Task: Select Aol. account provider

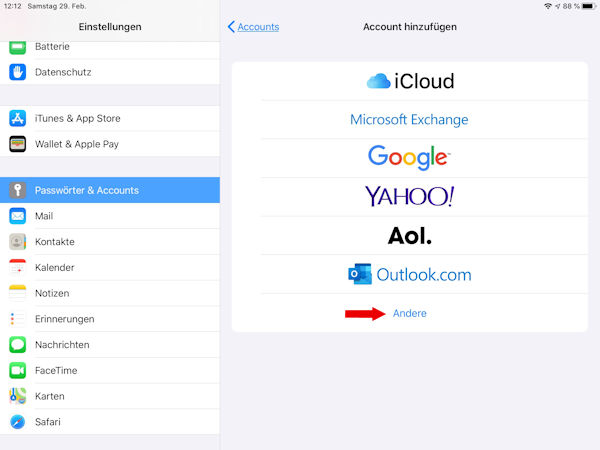Action: click(409, 236)
